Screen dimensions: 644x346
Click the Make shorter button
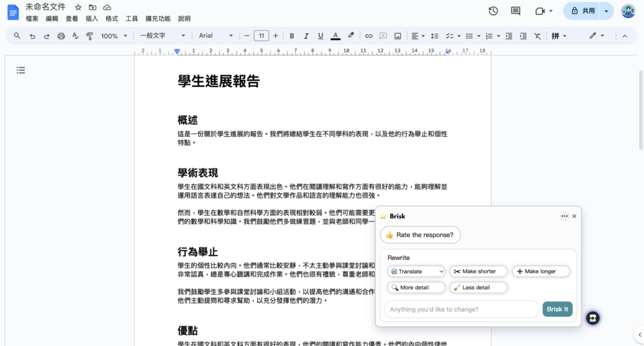pyautogui.click(x=479, y=272)
